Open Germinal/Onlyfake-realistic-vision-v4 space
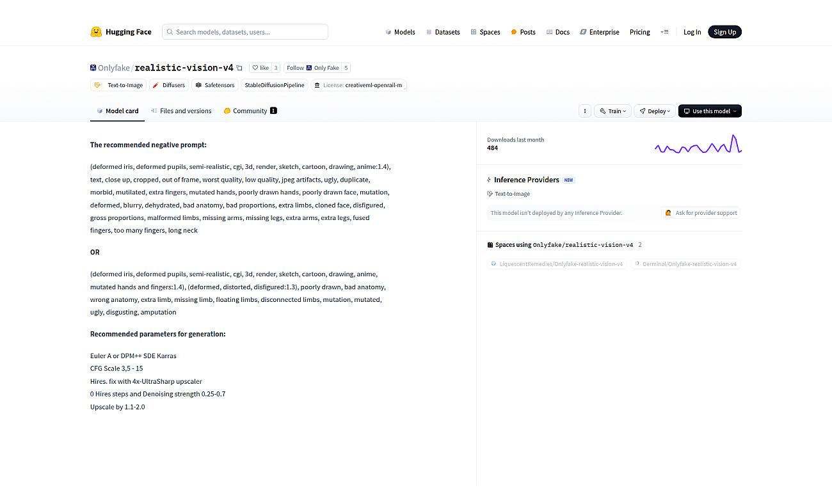This screenshot has height=504, width=832. tap(685, 264)
